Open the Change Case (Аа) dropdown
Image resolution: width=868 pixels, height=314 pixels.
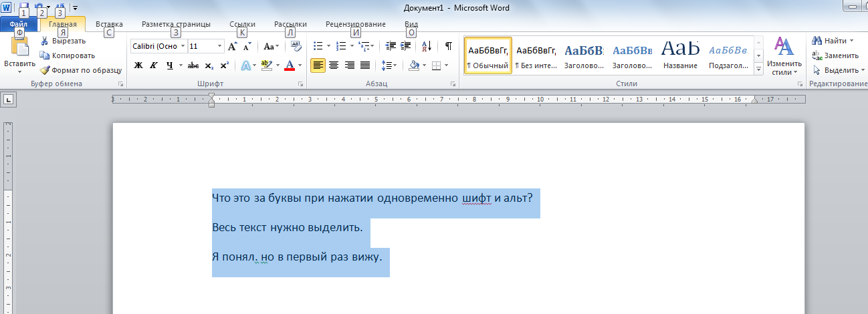click(272, 46)
